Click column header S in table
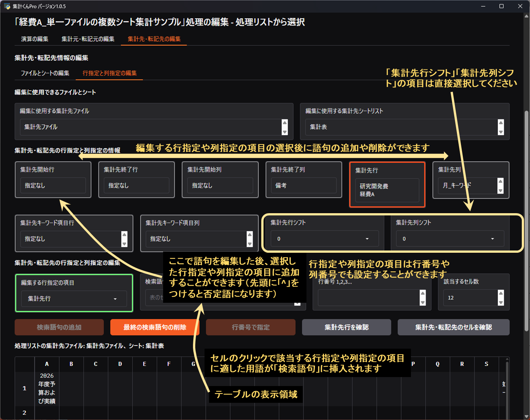530x420 pixels. pyautogui.click(x=486, y=364)
